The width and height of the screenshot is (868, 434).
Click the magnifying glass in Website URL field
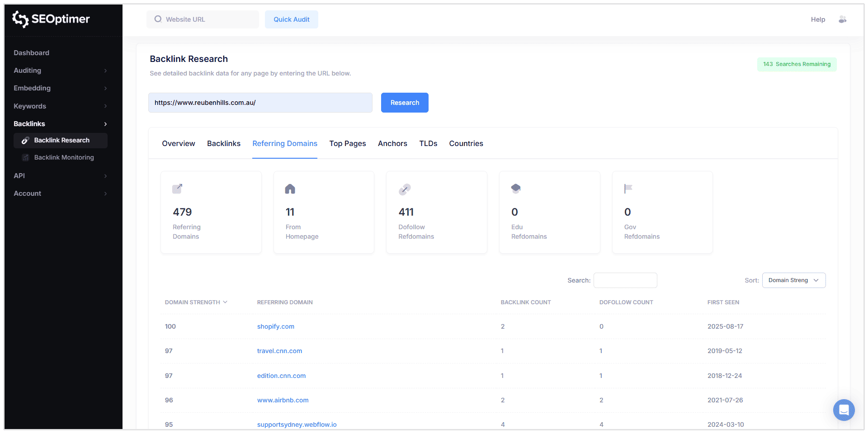click(x=157, y=19)
